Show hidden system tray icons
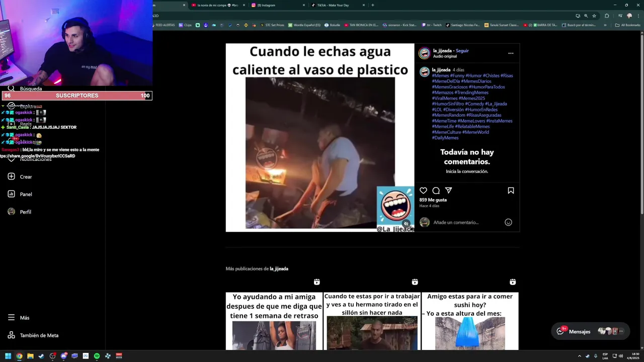This screenshot has height=362, width=644. pos(580,356)
